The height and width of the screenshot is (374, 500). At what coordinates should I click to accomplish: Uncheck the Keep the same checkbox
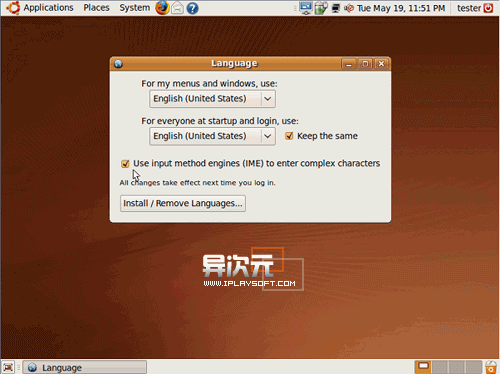pyautogui.click(x=289, y=136)
